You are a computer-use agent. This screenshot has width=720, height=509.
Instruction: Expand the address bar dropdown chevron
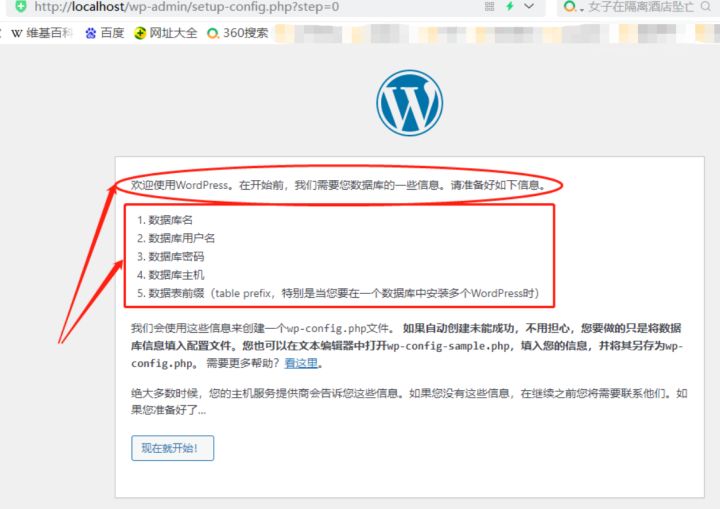pyautogui.click(x=529, y=6)
